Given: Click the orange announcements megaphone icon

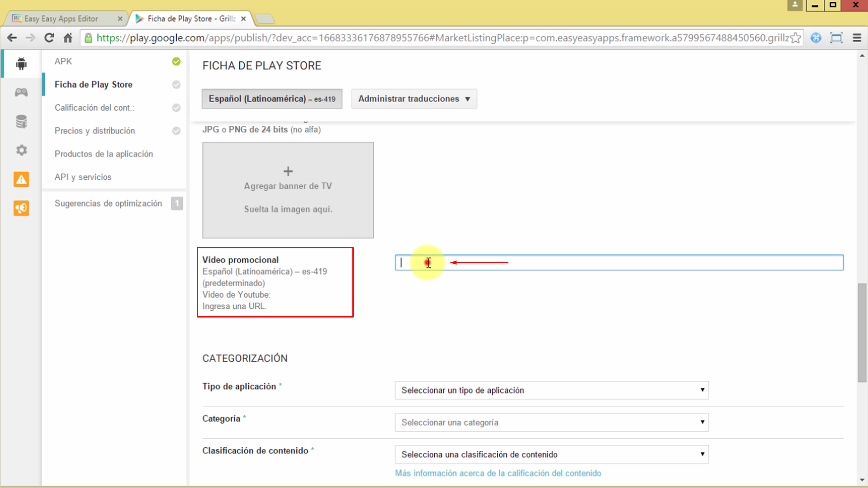Looking at the screenshot, I should [x=21, y=208].
